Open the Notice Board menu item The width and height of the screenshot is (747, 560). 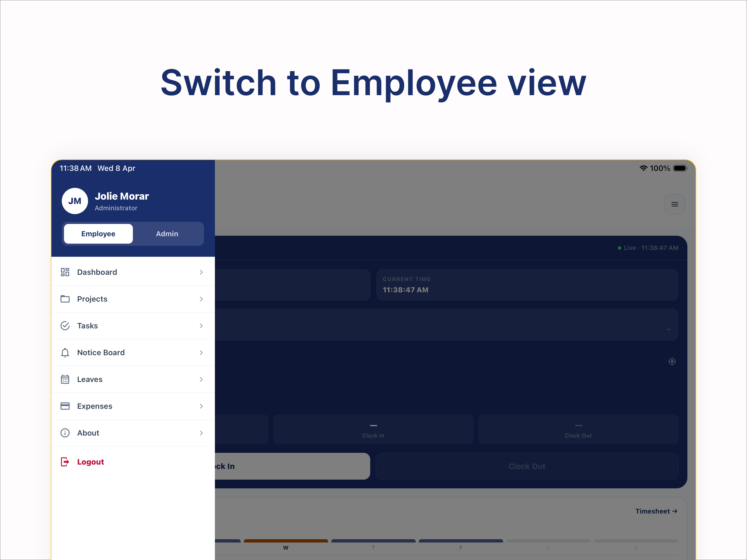[x=133, y=353]
